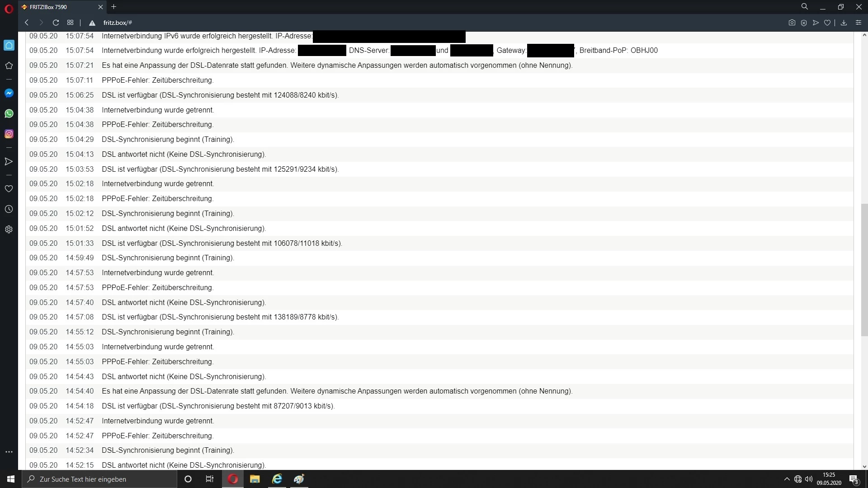Open the Opera sidebar settings gear

pyautogui.click(x=9, y=230)
